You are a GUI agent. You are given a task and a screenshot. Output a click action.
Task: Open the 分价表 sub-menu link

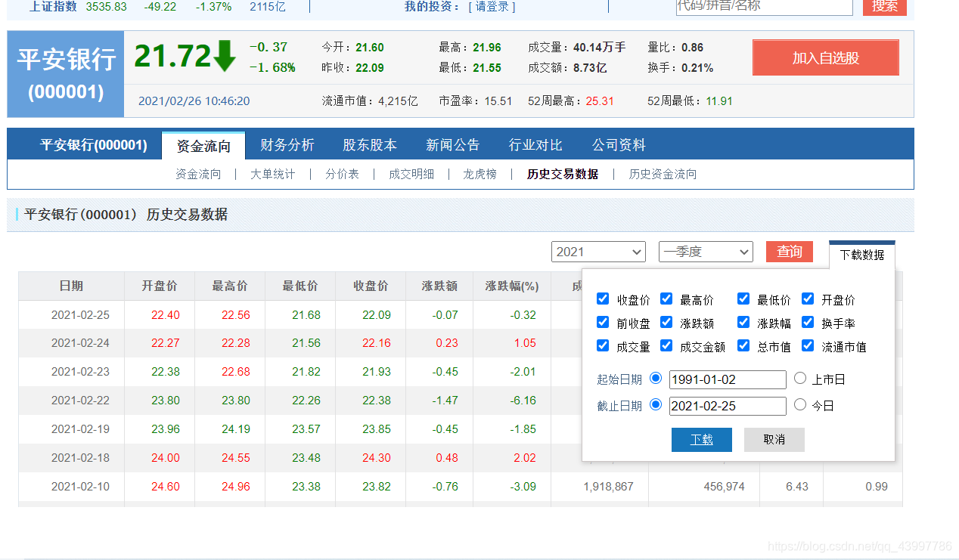[342, 174]
